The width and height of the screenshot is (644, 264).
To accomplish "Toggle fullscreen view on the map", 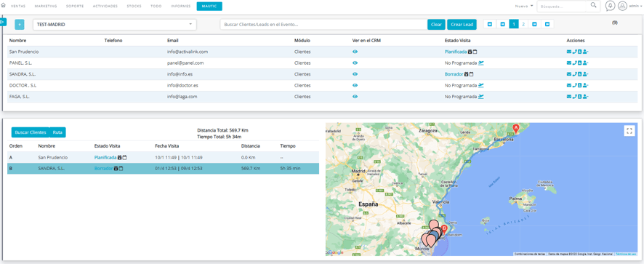I will 629,131.
